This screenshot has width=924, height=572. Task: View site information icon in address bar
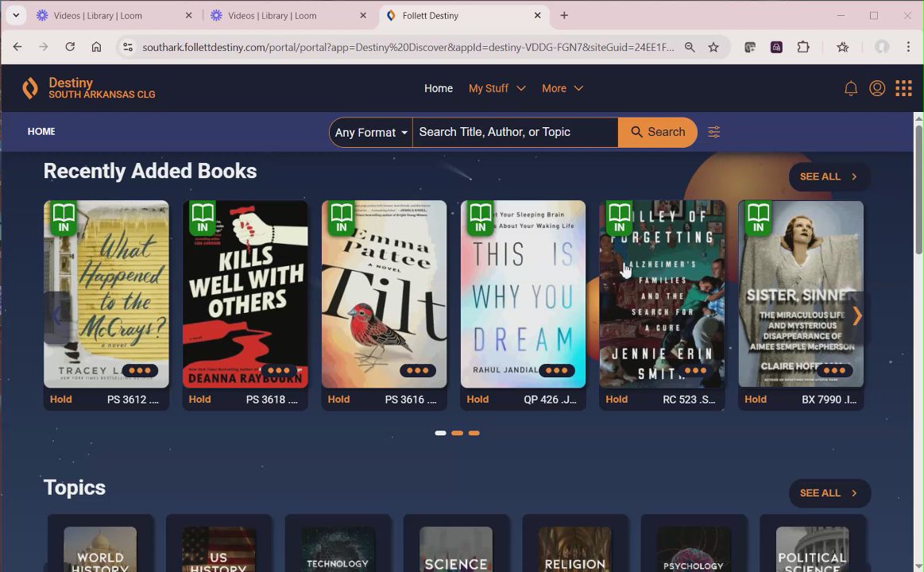[127, 47]
